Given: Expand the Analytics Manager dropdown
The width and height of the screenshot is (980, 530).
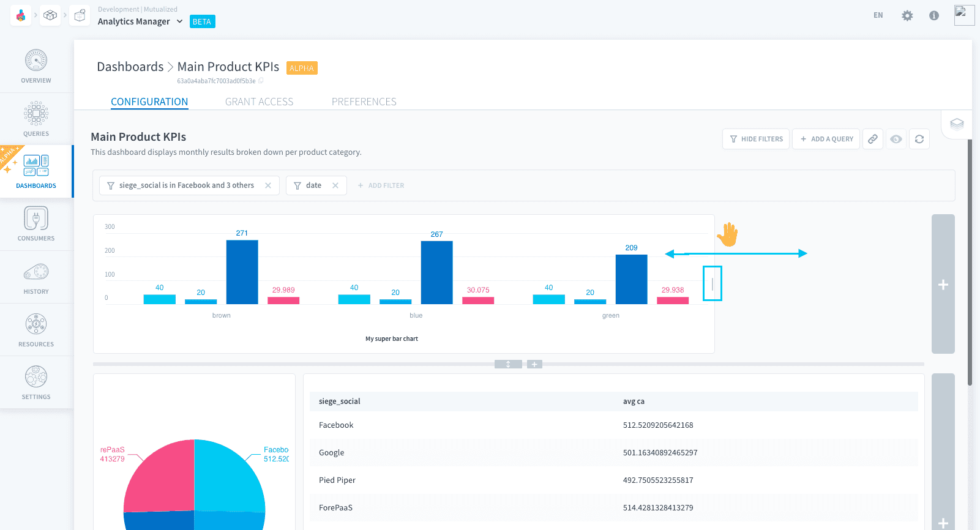Looking at the screenshot, I should [x=179, y=21].
